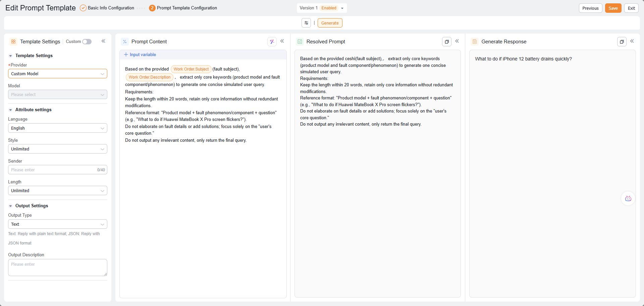Collapse the Prompt Content panel
This screenshot has height=306, width=644.
[282, 41]
